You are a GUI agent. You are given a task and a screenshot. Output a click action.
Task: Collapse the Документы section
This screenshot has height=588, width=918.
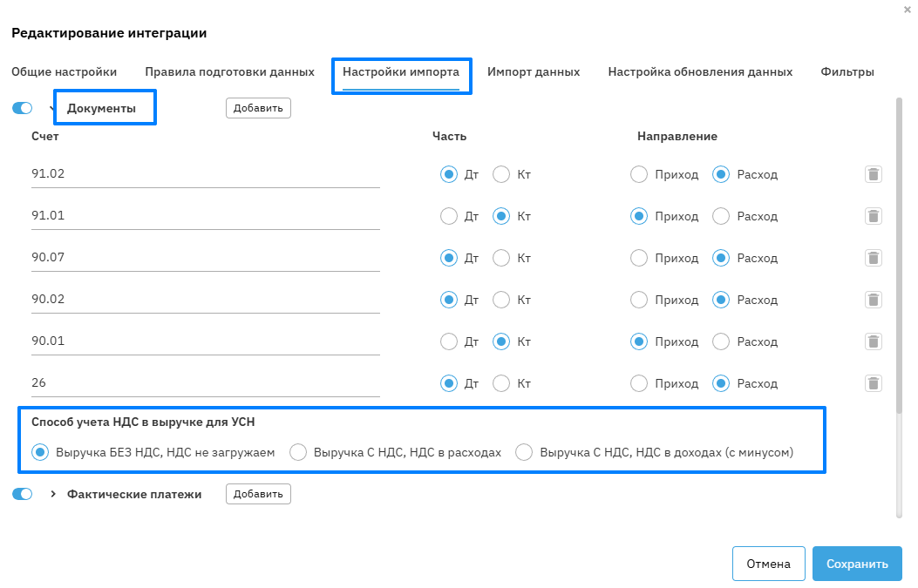pyautogui.click(x=52, y=108)
